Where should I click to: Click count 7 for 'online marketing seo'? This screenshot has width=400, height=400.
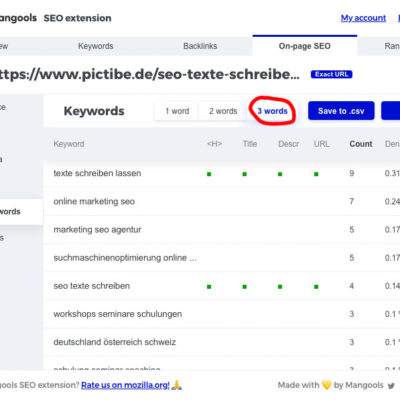(x=352, y=201)
